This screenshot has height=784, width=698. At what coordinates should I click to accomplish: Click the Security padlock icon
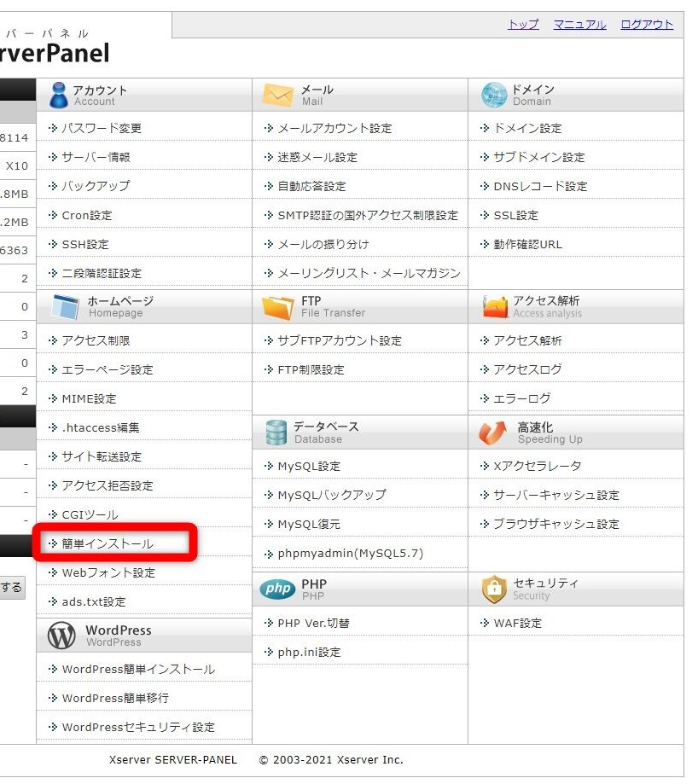pos(492,589)
